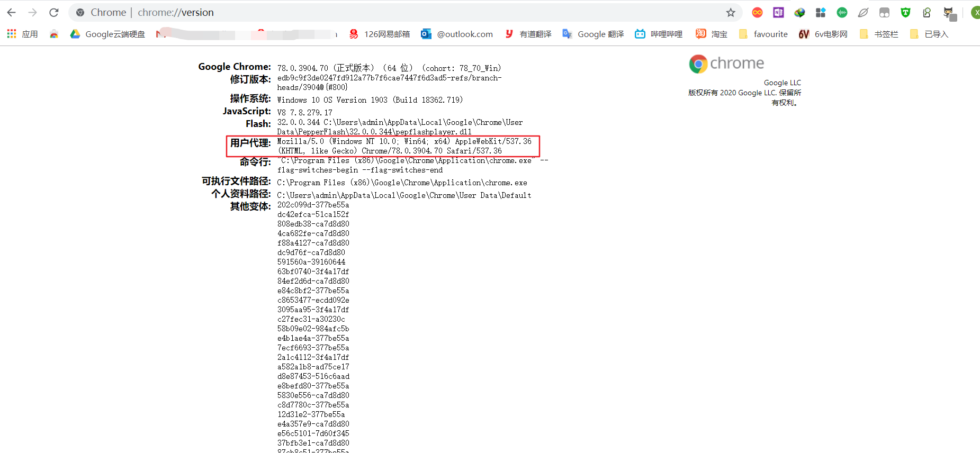Click the variation entry e56c5101-7d60f345

(x=313, y=433)
